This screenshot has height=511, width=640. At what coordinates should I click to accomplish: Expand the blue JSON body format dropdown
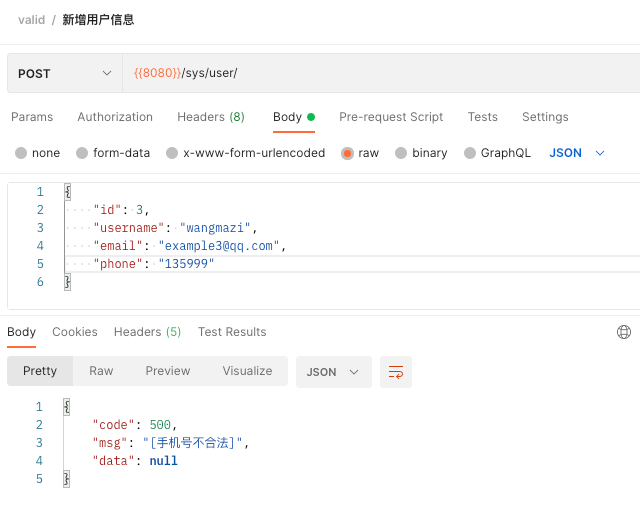click(576, 153)
